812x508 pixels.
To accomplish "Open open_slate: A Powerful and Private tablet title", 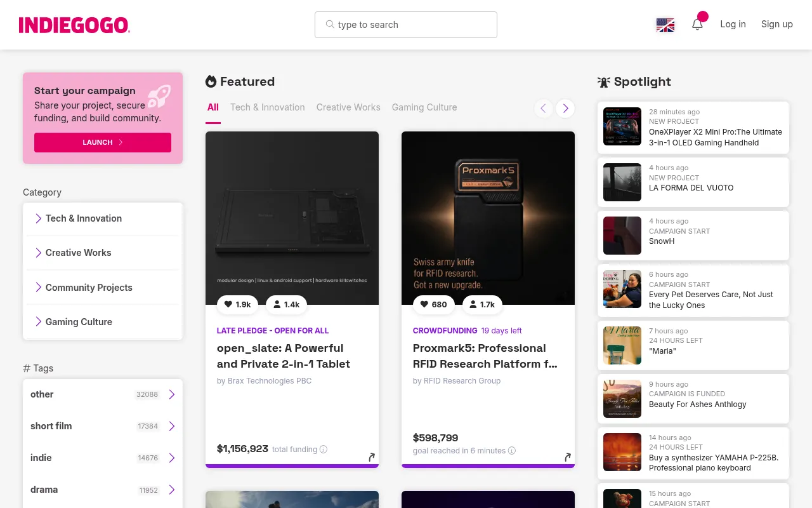I will tap(284, 356).
